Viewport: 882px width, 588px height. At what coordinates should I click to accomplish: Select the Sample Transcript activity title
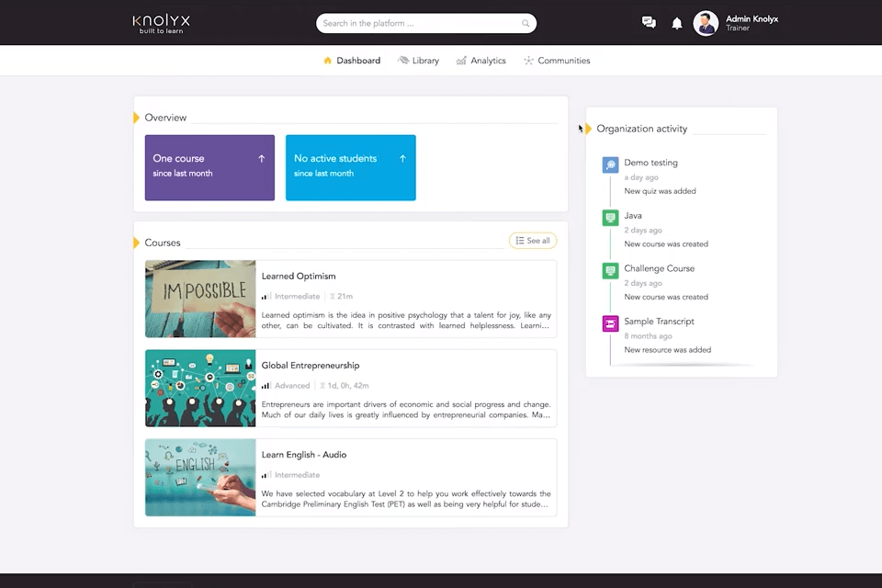660,322
